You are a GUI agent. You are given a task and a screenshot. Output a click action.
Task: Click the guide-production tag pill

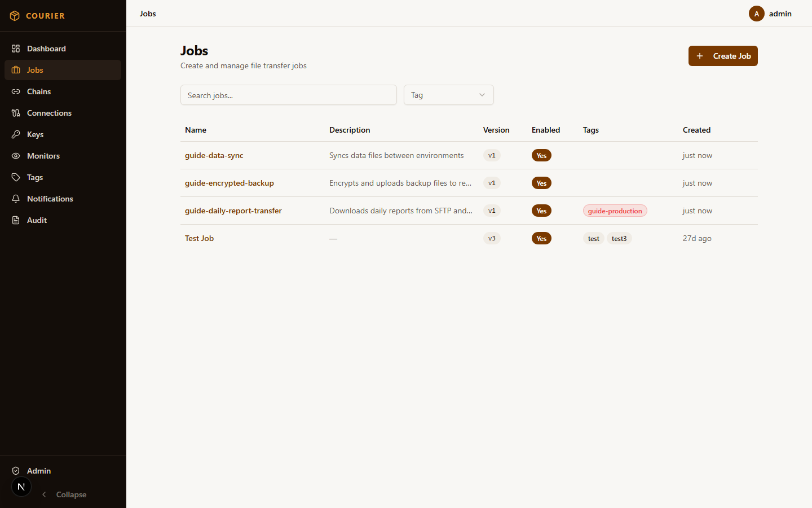[615, 211]
